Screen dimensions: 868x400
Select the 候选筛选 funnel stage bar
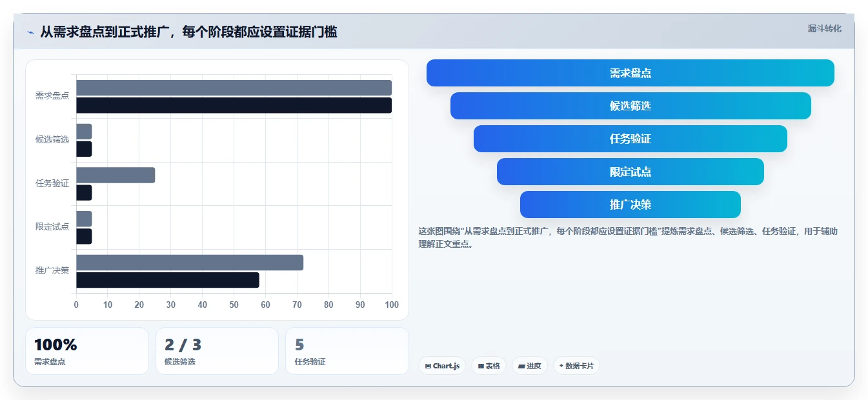630,106
